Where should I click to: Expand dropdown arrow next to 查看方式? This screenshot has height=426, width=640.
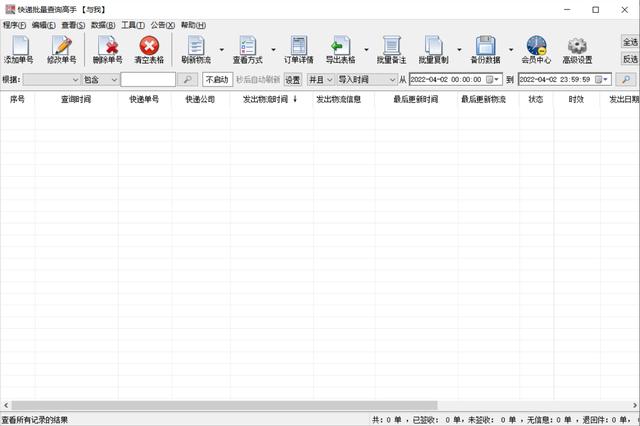273,49
